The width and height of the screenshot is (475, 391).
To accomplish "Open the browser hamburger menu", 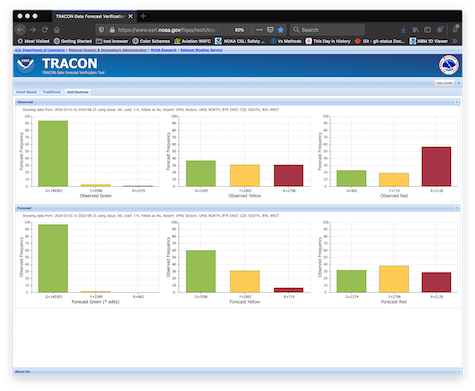I will click(x=455, y=29).
